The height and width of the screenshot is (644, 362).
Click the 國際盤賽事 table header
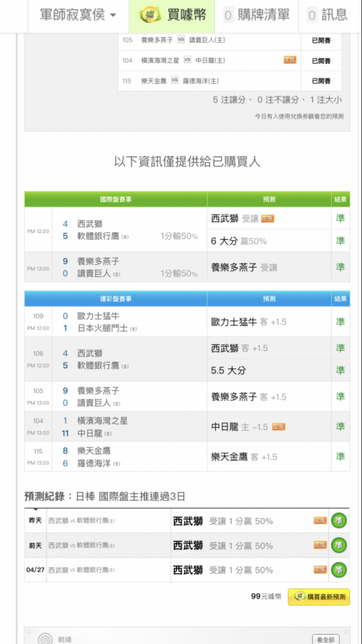click(115, 199)
